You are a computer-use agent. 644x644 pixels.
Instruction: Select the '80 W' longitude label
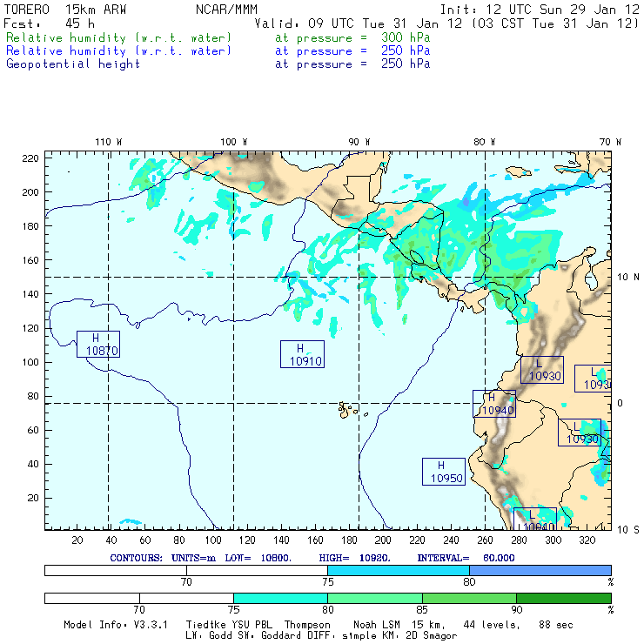[x=485, y=142]
